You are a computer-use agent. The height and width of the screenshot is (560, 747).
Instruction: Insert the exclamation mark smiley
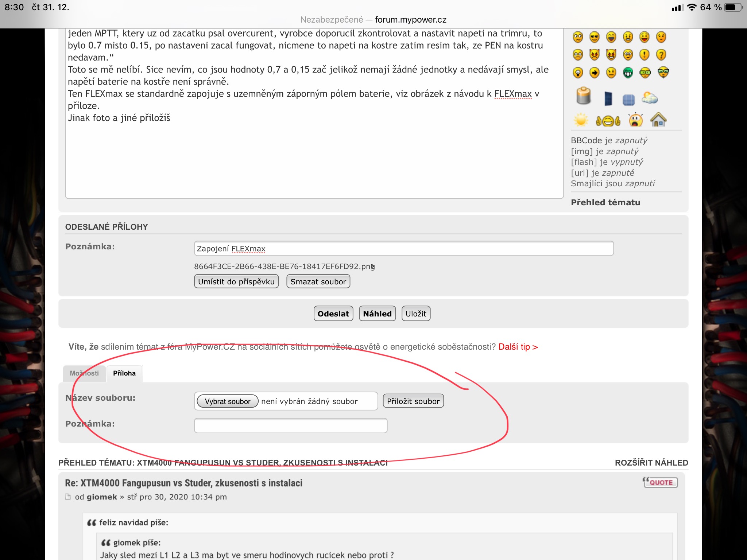pos(645,55)
